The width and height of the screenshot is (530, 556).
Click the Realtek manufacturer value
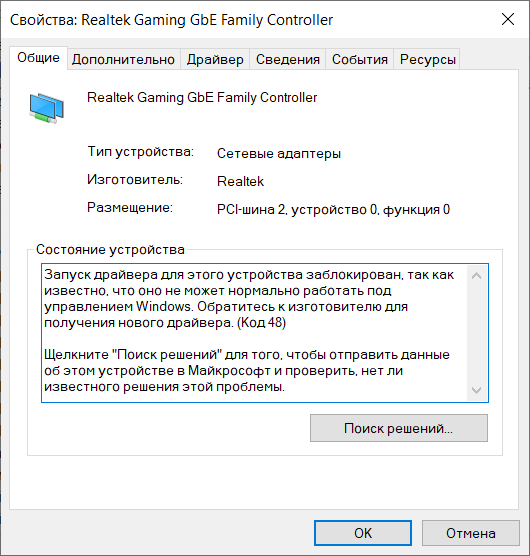tap(240, 182)
